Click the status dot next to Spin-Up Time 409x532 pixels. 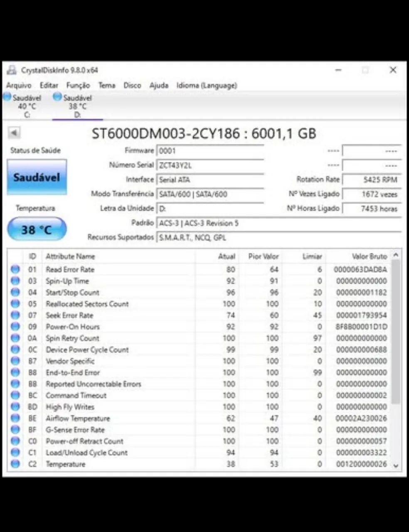pos(15,281)
